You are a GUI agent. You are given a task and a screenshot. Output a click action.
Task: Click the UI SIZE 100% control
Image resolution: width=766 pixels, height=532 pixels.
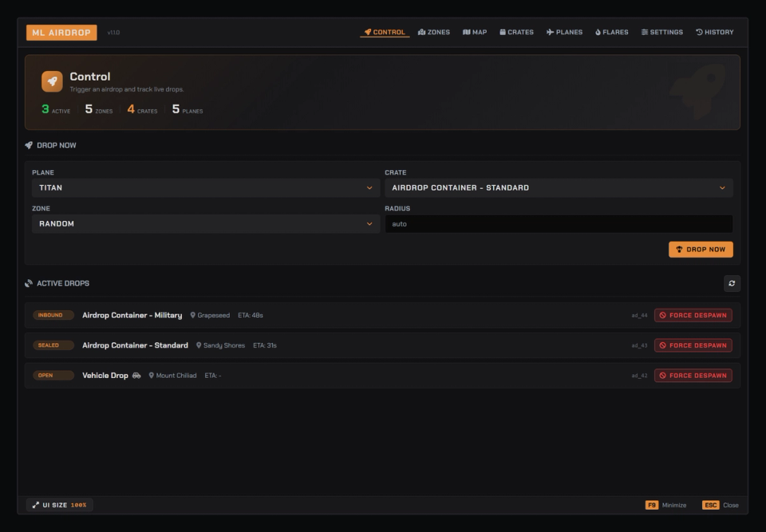(x=60, y=505)
